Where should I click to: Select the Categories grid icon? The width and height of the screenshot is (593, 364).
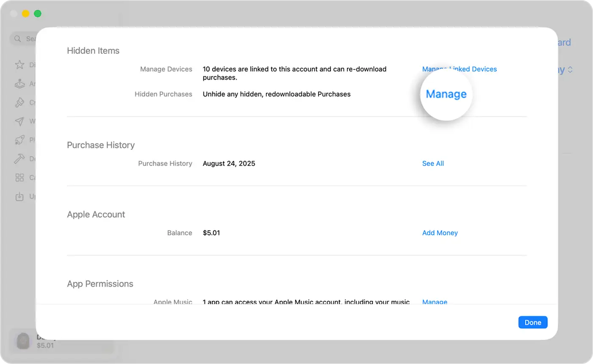click(x=19, y=178)
